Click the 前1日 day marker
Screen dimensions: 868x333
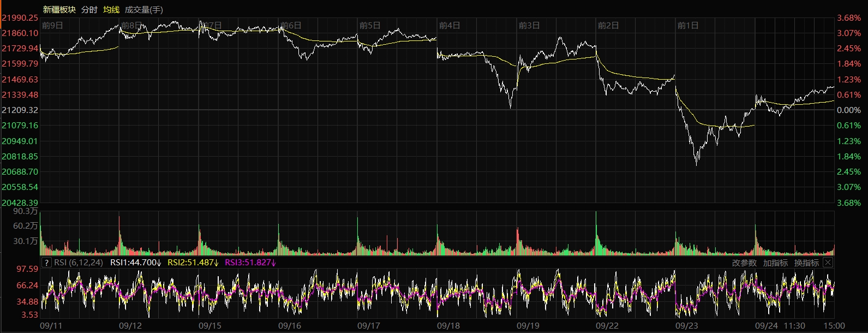[x=687, y=26]
